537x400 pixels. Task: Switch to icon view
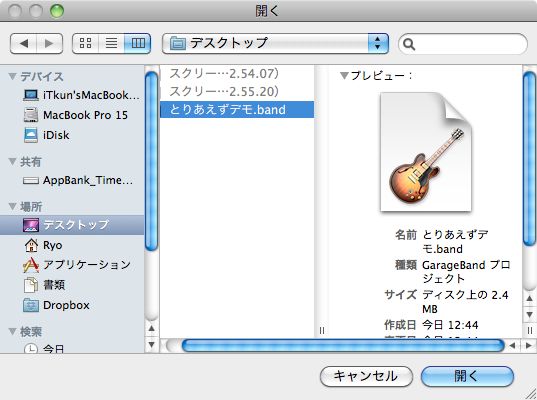85,43
